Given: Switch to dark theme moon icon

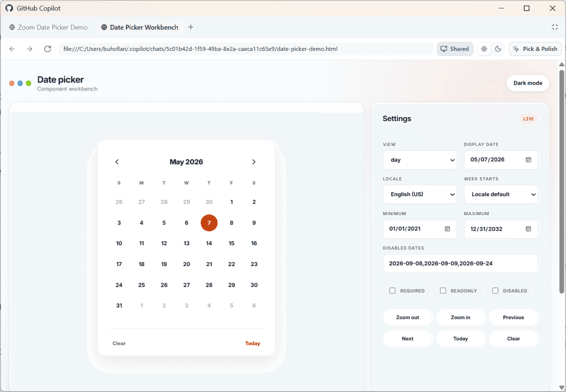Looking at the screenshot, I should (498, 49).
